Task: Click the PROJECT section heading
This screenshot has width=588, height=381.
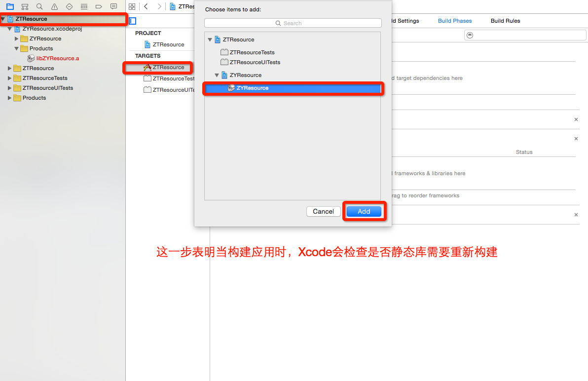Action: coord(148,34)
